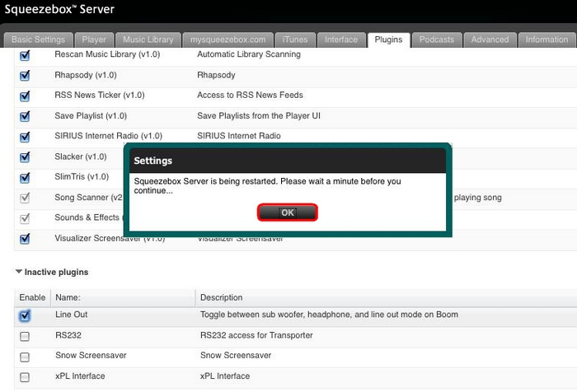Select the iTunes tab
The width and height of the screenshot is (577, 392).
tap(295, 40)
